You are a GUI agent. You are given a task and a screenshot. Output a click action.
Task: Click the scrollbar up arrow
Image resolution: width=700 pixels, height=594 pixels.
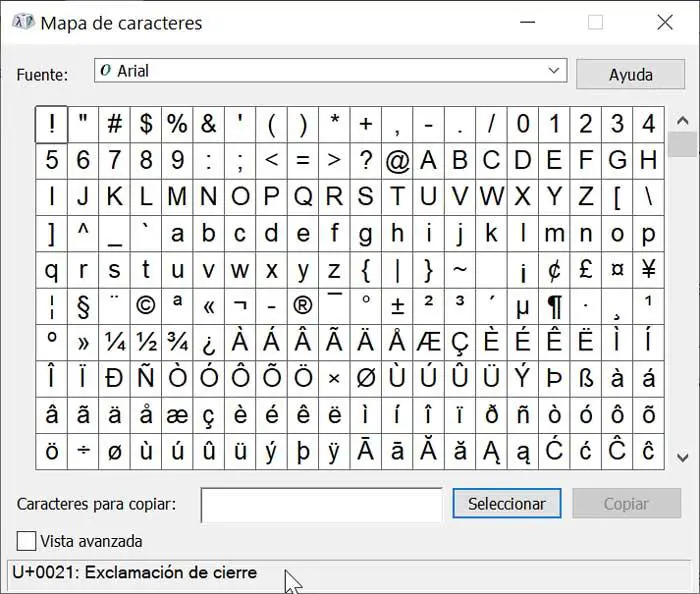pyautogui.click(x=682, y=120)
